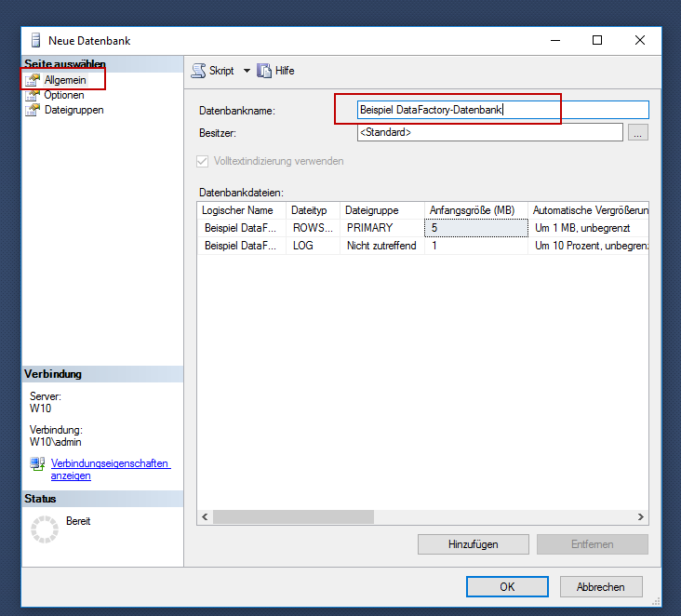Image resolution: width=681 pixels, height=616 pixels.
Task: Click the horizontal scrollbar right arrow
Action: tap(641, 517)
